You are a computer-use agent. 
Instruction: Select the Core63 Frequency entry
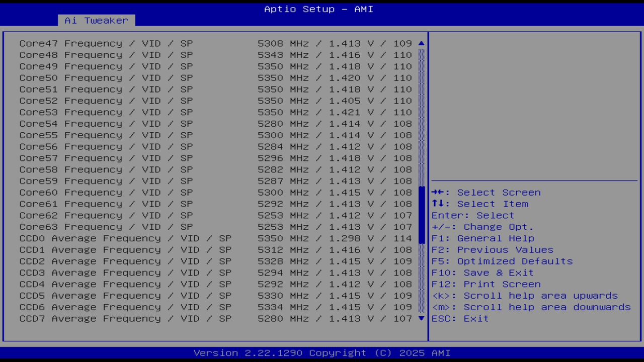click(151, 227)
